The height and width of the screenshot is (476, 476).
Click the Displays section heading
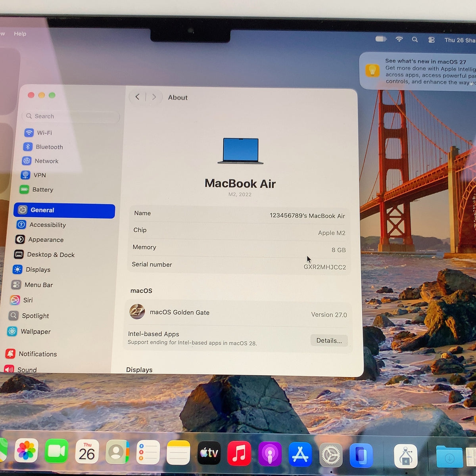coord(139,370)
